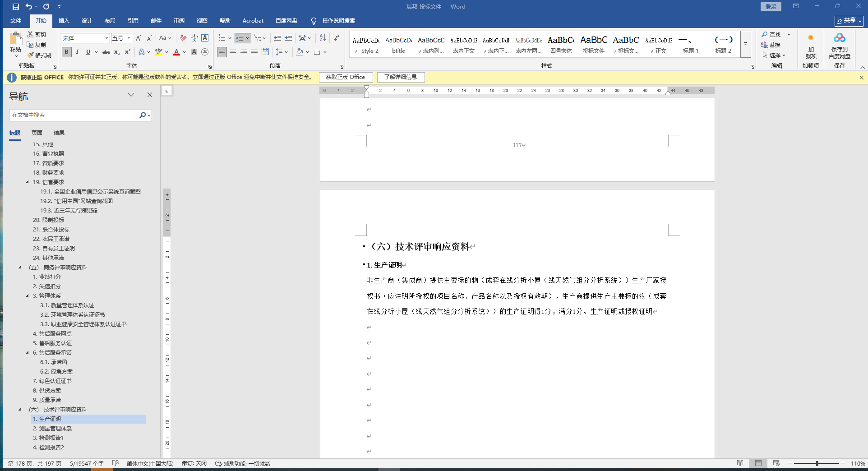
Task: Open the 插入 ribbon tab
Action: 64,21
